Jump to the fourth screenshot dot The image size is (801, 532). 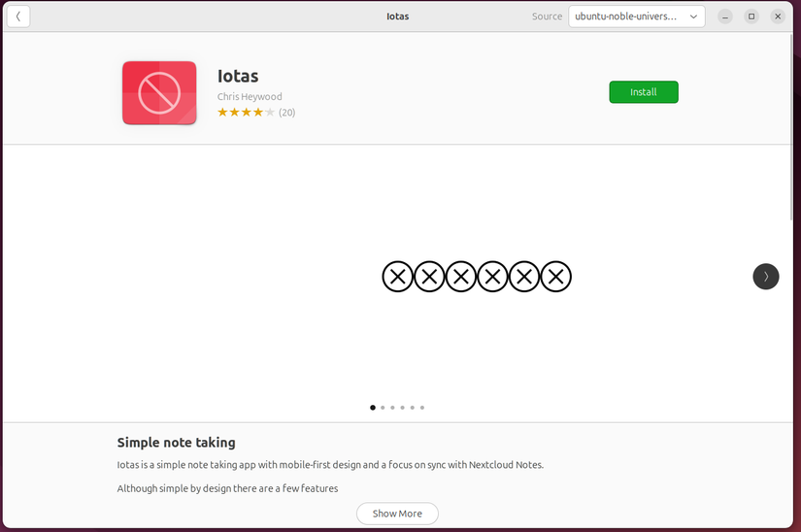[x=402, y=408]
